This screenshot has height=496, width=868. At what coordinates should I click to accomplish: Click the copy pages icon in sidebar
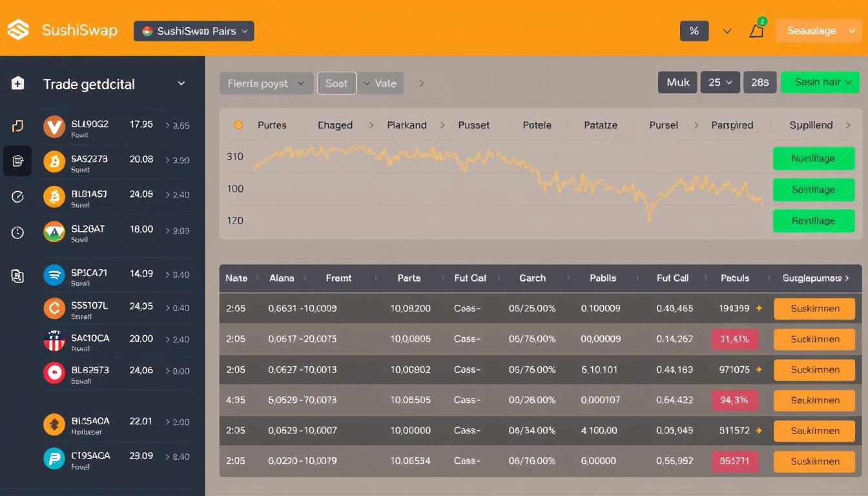[x=17, y=276]
